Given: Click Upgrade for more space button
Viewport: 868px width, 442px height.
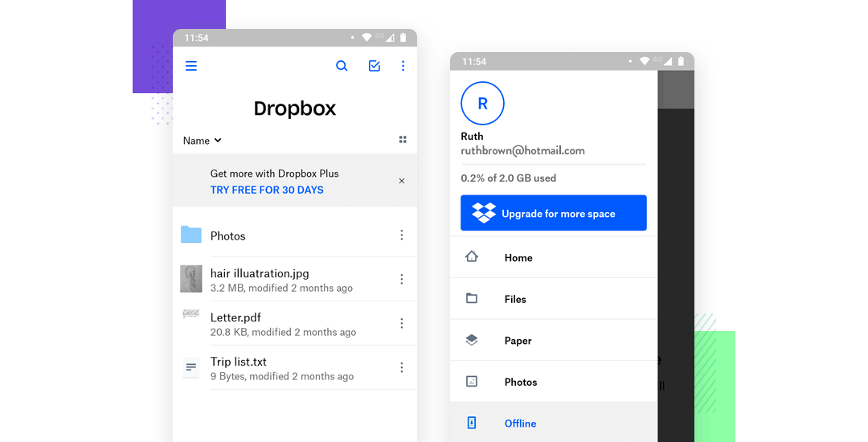Looking at the screenshot, I should 554,213.
